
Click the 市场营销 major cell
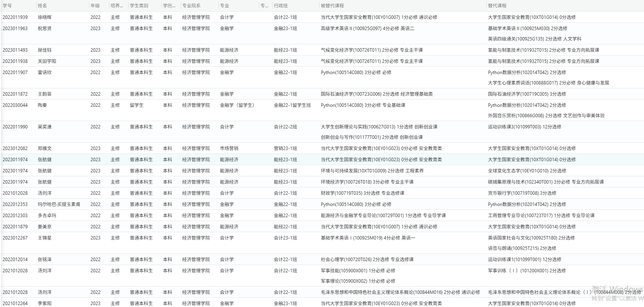tap(229, 148)
